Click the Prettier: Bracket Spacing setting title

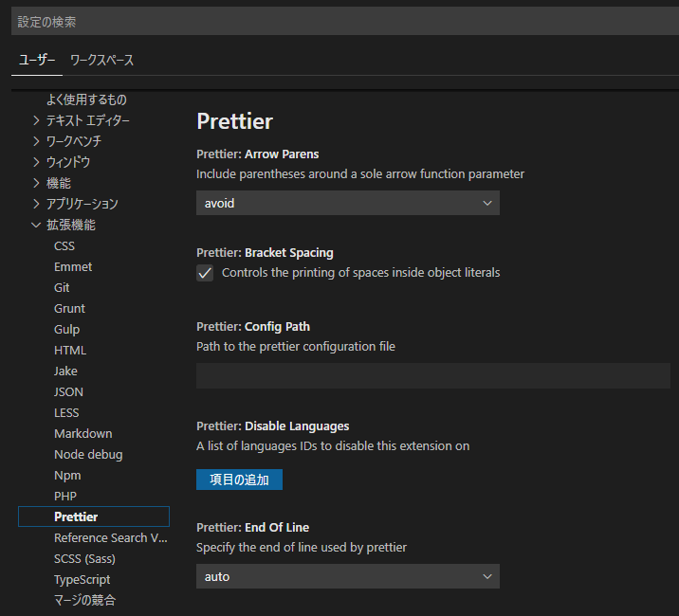point(265,253)
